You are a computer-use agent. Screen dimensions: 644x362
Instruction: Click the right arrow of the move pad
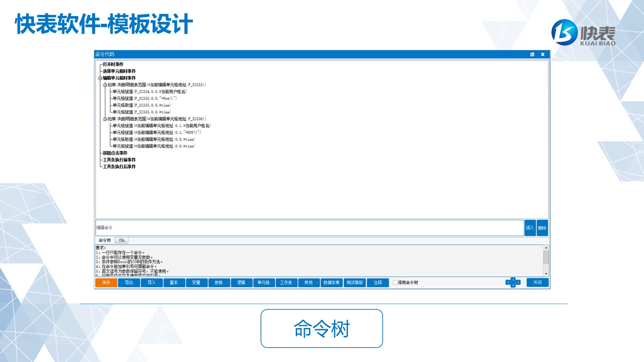[518, 283]
